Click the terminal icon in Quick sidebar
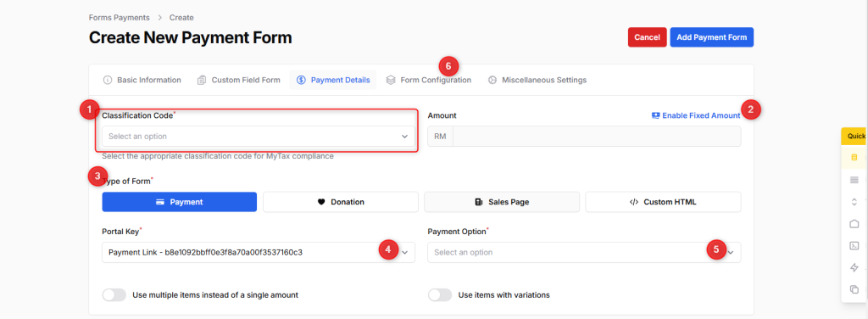 click(854, 245)
